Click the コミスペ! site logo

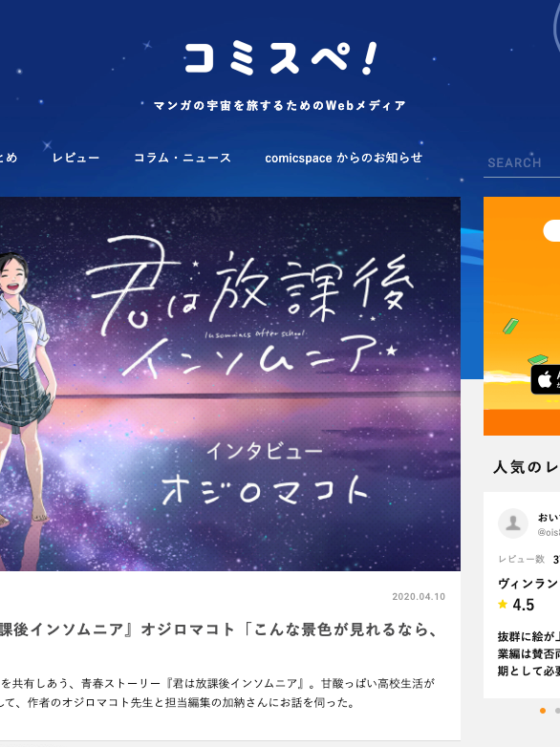pos(280,58)
